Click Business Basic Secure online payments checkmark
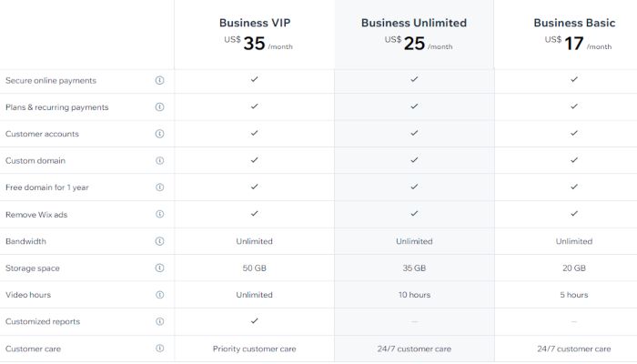 [574, 79]
